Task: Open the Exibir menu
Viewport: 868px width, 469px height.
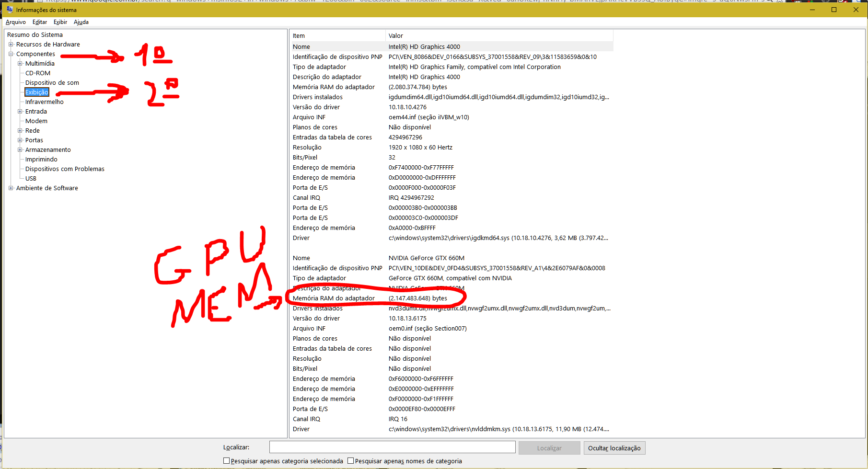Action: point(60,22)
